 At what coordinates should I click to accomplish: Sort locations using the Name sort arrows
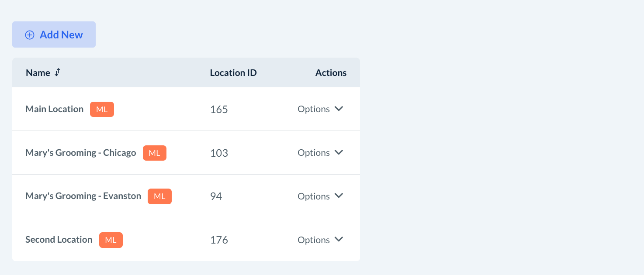[x=57, y=72]
